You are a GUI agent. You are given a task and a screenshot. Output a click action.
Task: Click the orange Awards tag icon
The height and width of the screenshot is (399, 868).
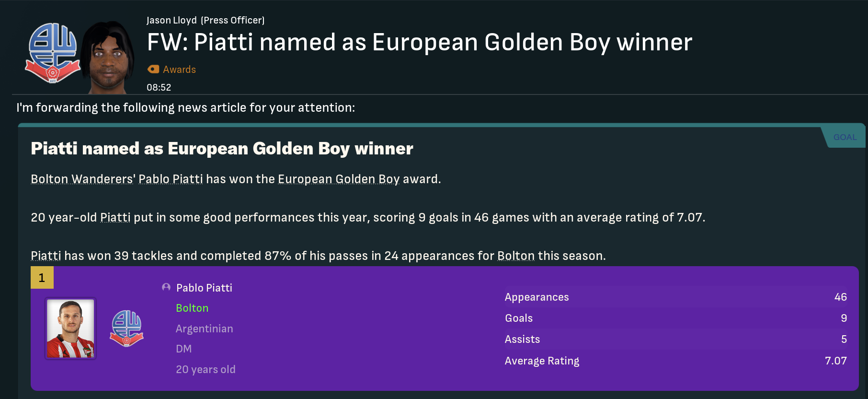point(153,69)
